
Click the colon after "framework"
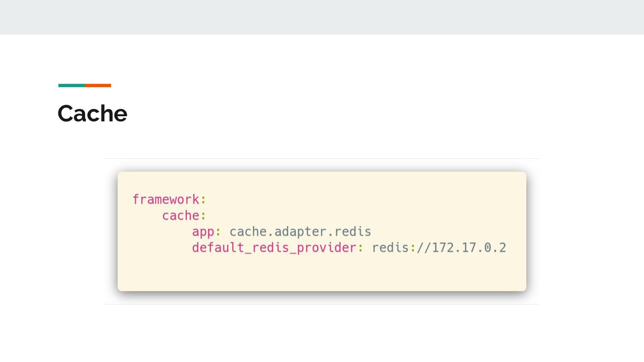pos(204,200)
